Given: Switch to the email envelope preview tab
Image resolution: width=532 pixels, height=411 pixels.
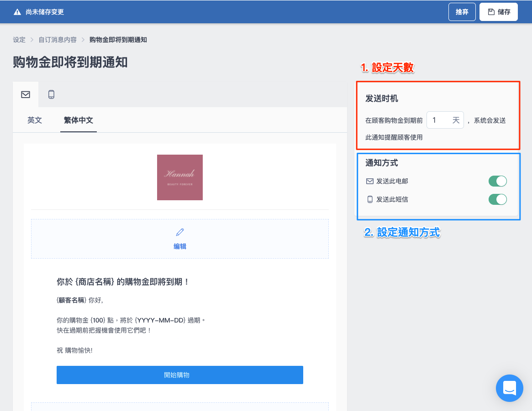Looking at the screenshot, I should 26,94.
